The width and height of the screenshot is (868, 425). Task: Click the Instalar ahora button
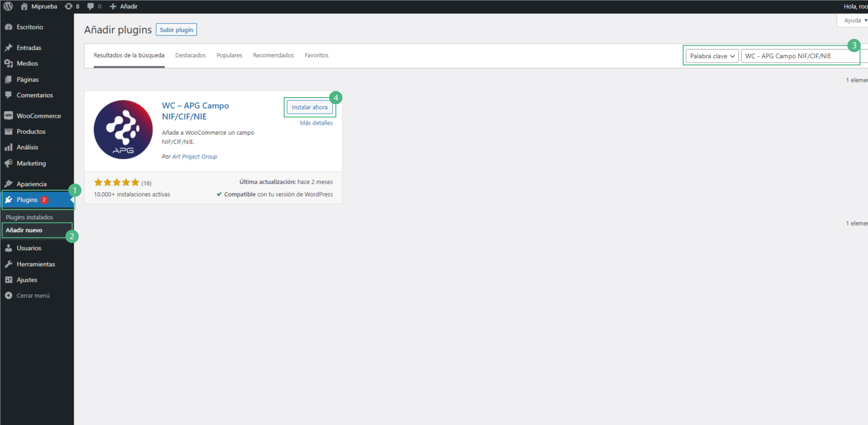(x=309, y=107)
